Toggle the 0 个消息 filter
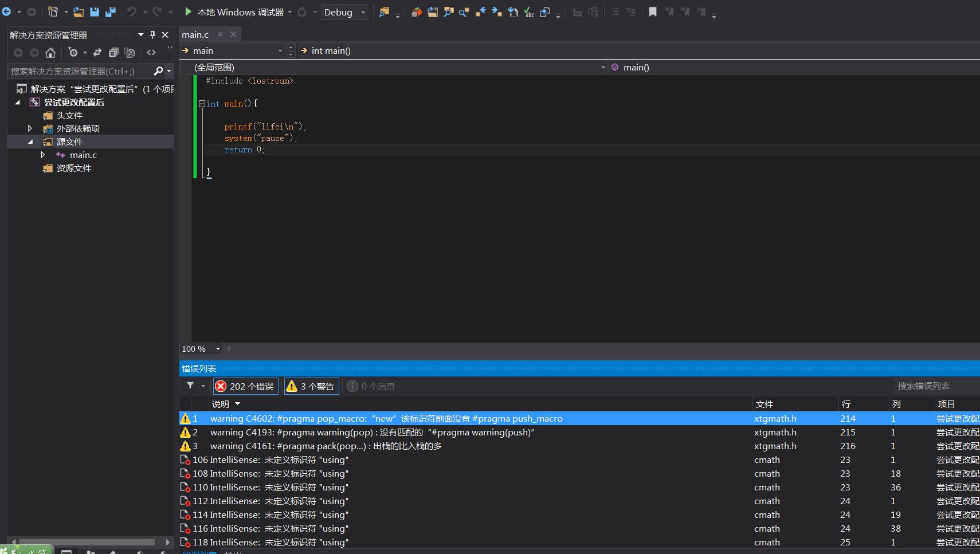This screenshot has height=554, width=980. [x=371, y=386]
